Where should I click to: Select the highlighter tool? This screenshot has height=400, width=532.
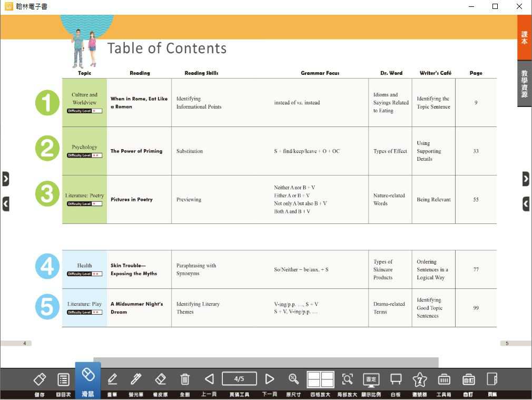[x=136, y=379]
